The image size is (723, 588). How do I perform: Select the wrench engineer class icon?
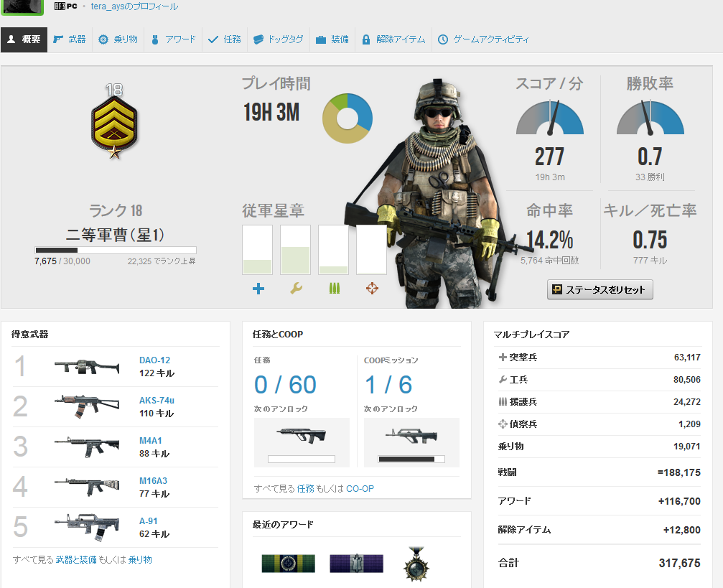pos(296,289)
